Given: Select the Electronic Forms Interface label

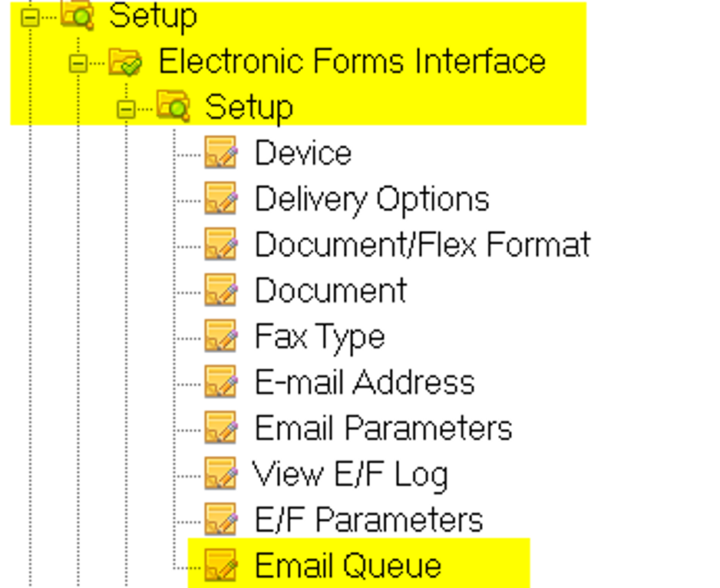Looking at the screenshot, I should 352,61.
